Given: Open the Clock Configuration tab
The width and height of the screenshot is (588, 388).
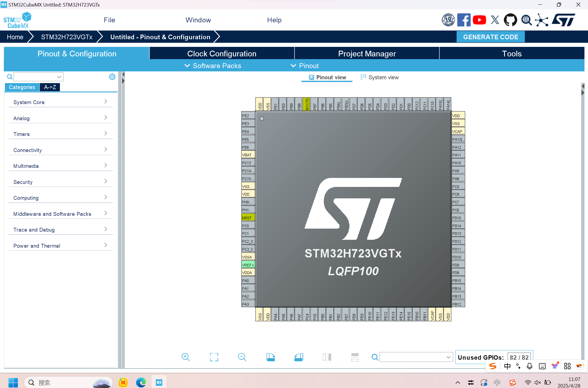Looking at the screenshot, I should 222,54.
